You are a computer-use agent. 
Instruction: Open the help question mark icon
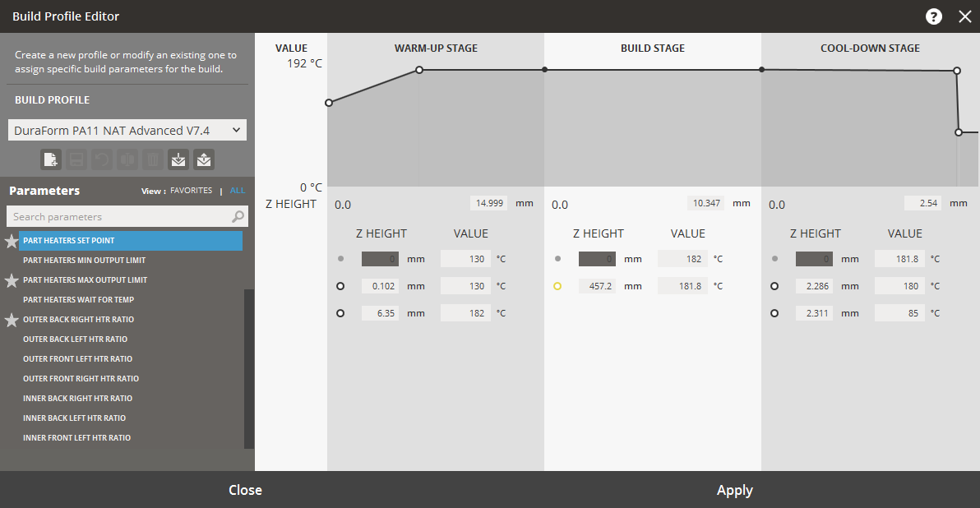pyautogui.click(x=934, y=16)
